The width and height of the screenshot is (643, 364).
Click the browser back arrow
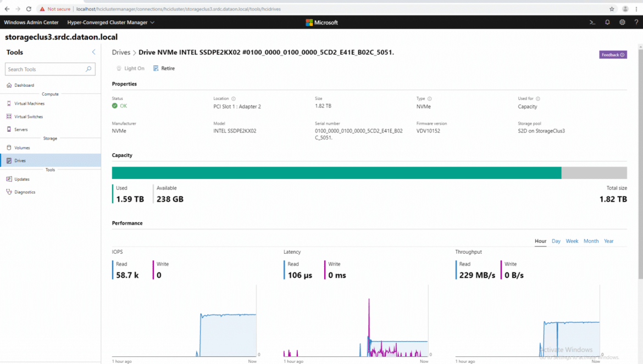[x=7, y=9]
